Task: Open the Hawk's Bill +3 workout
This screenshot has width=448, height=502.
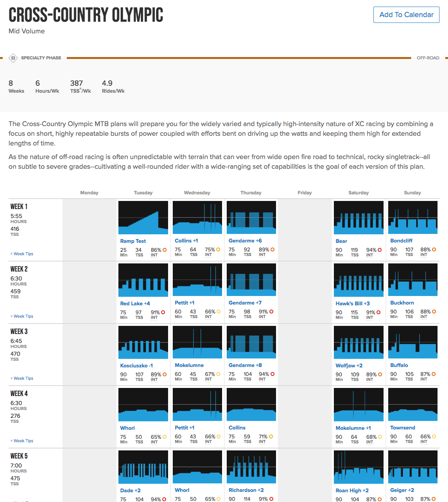Action: [x=352, y=303]
